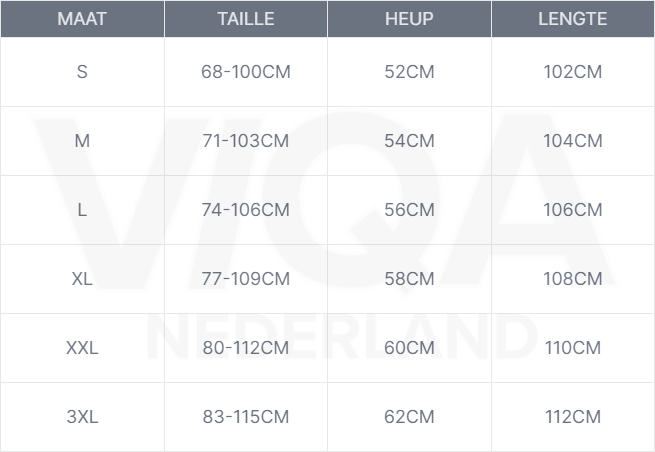Select the XXL size cell
The image size is (655, 452).
tap(82, 348)
